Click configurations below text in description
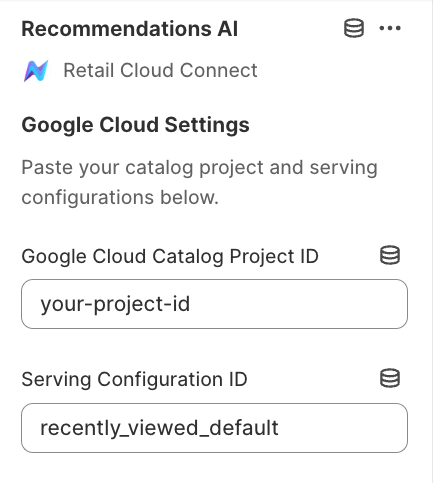The image size is (433, 483). point(120,197)
